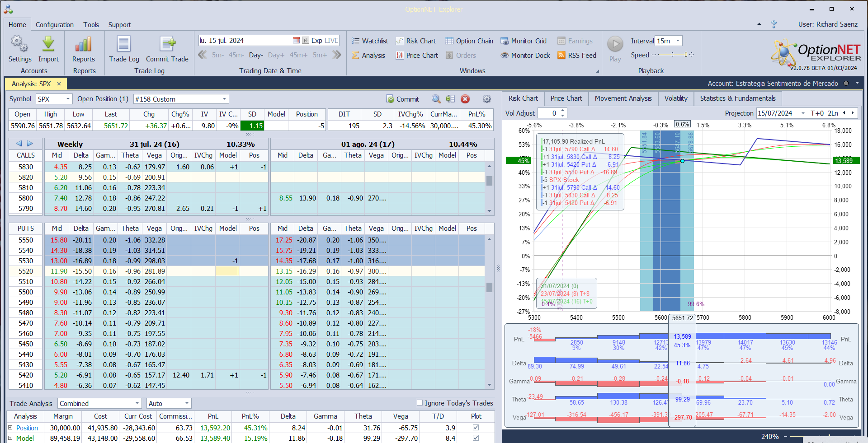The width and height of the screenshot is (868, 443).
Task: Enable Ignore Today's Trades
Action: point(420,403)
